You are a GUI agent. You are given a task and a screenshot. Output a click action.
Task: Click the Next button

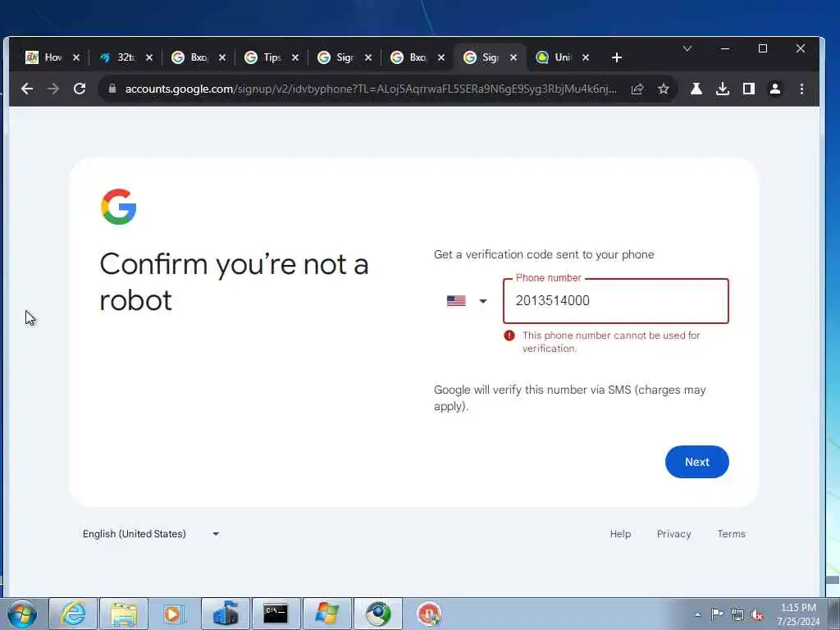click(x=696, y=462)
